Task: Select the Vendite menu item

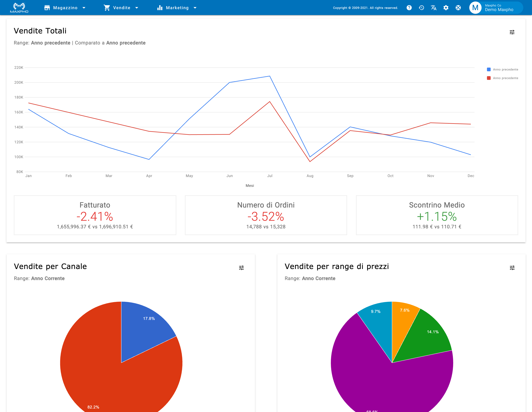Action: pos(122,8)
